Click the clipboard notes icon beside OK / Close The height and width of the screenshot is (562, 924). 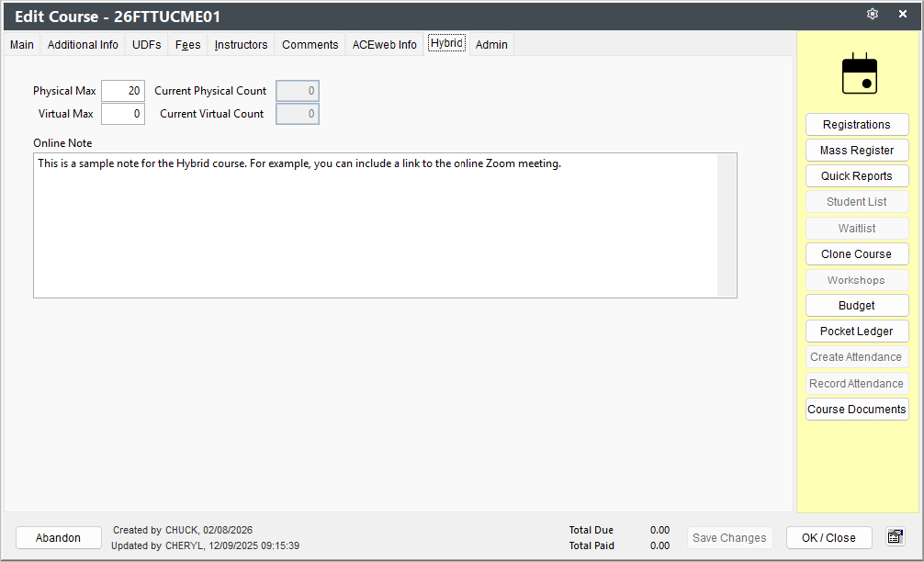[x=896, y=536]
